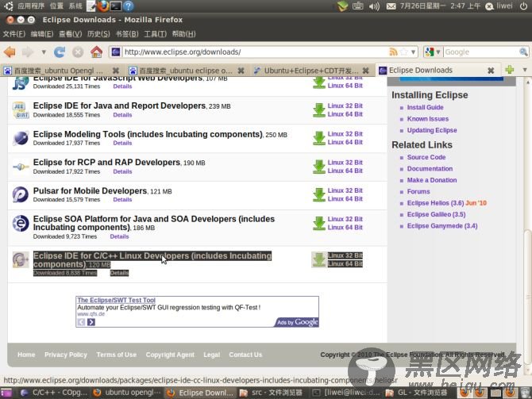Open the Eclipse Galileo (3.5) link

[x=437, y=214]
